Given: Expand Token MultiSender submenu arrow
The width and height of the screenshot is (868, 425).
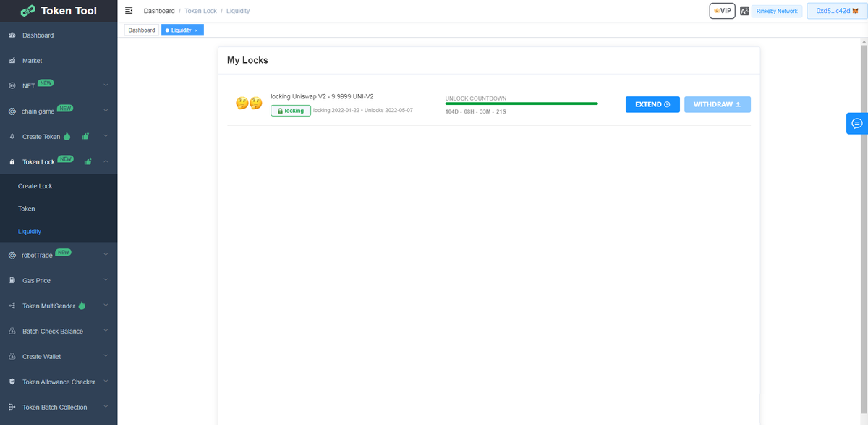Looking at the screenshot, I should pyautogui.click(x=106, y=306).
